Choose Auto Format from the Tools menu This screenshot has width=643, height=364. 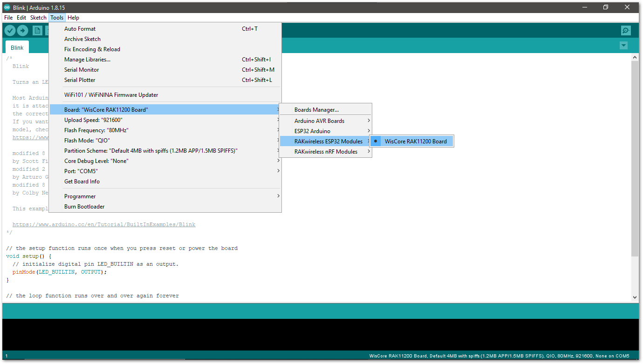[165, 29]
